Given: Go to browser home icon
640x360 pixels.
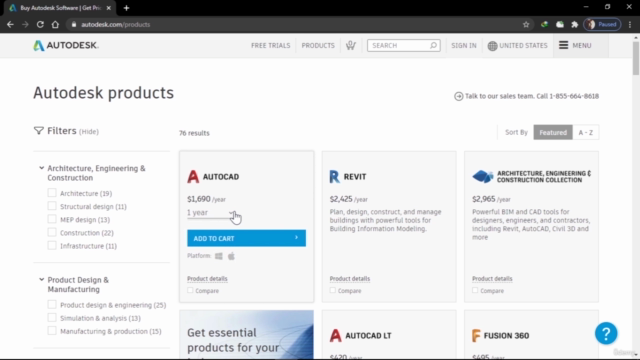Looking at the screenshot, I should (x=55, y=24).
